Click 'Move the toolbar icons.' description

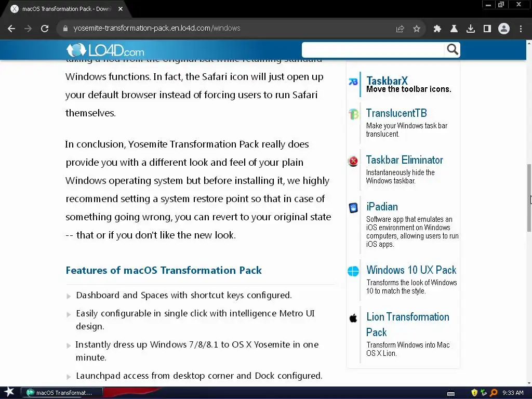tap(408, 89)
